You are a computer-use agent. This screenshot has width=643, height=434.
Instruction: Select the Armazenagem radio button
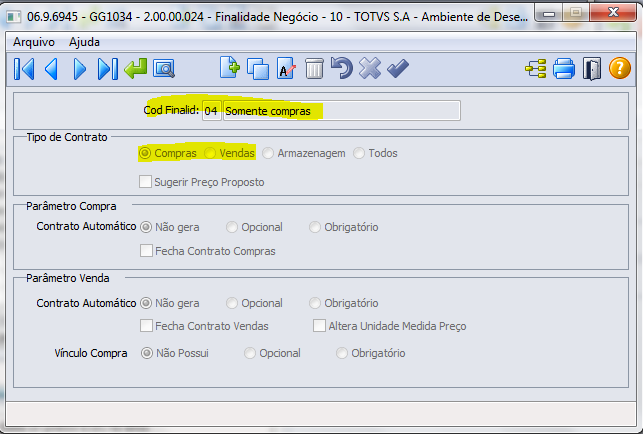tap(270, 153)
